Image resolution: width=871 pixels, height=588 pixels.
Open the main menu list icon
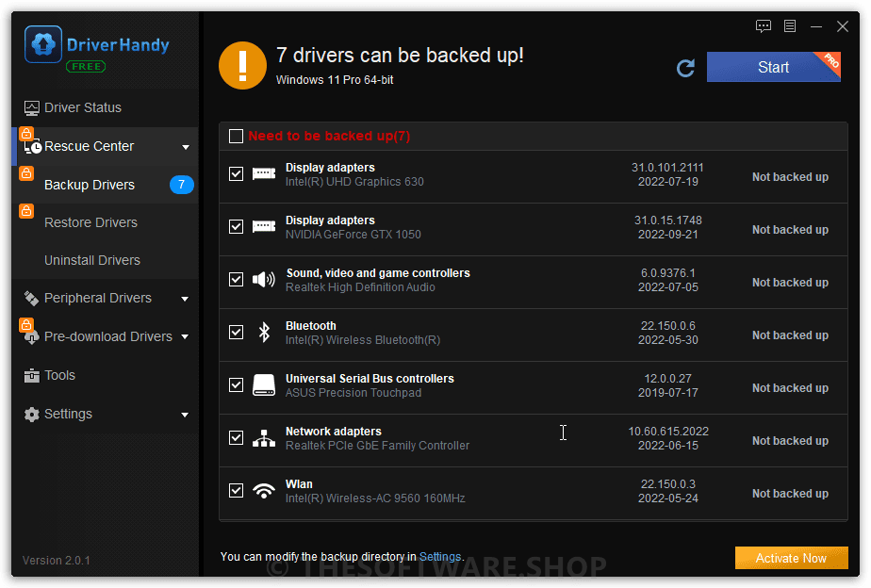pyautogui.click(x=790, y=26)
